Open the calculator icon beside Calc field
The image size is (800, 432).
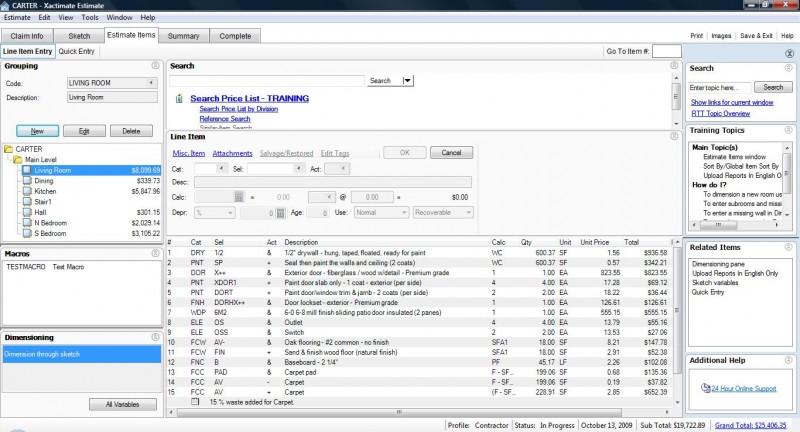(x=238, y=197)
